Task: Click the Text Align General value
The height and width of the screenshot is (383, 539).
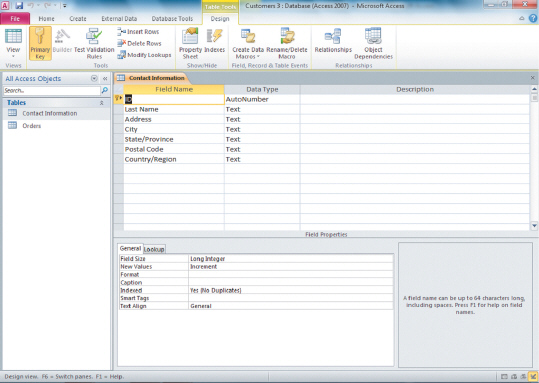Action: click(x=291, y=306)
